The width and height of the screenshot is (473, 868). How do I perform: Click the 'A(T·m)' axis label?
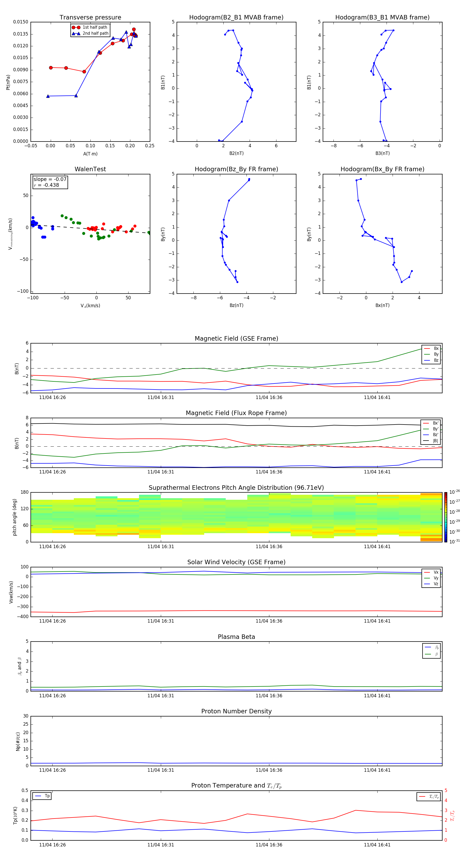coord(90,154)
